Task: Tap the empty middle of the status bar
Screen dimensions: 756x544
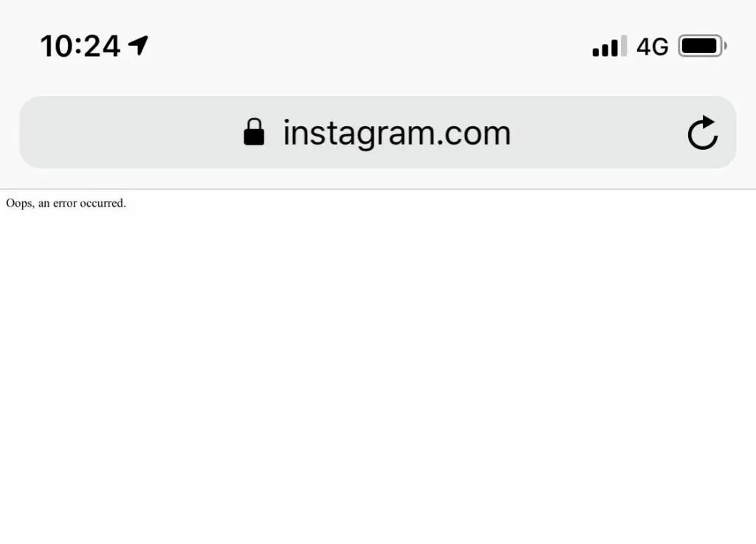Action: tap(366, 47)
